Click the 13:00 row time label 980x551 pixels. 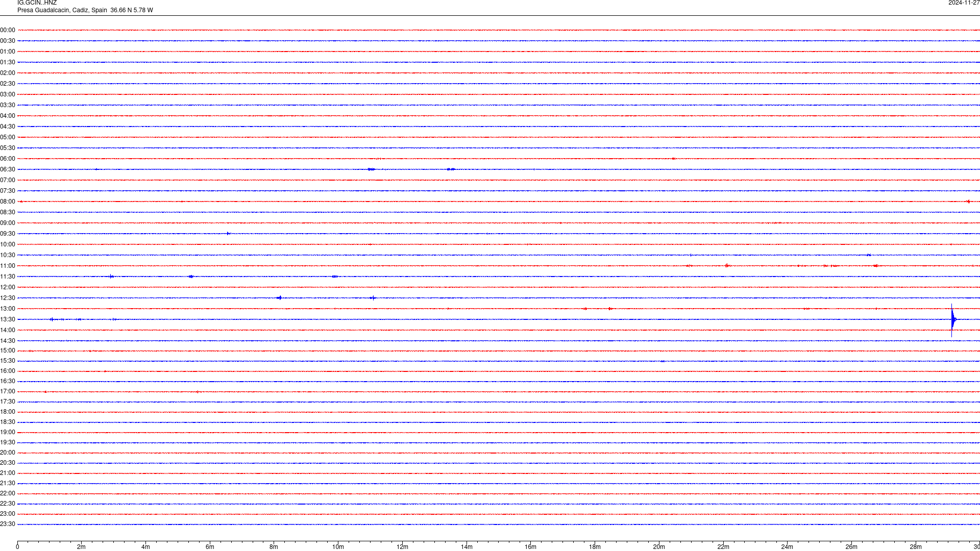(x=8, y=309)
